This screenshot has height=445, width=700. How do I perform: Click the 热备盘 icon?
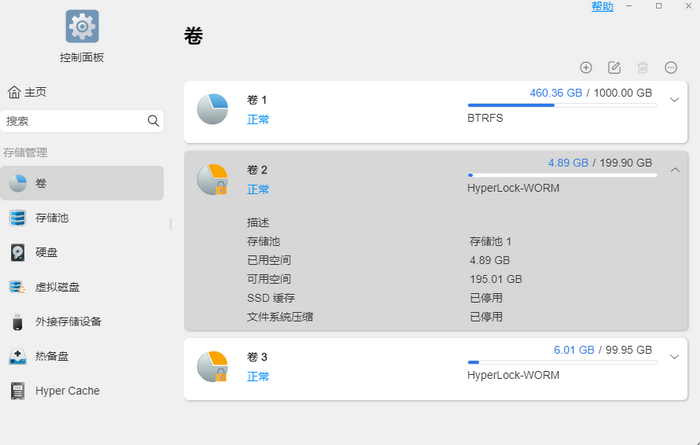(x=17, y=356)
